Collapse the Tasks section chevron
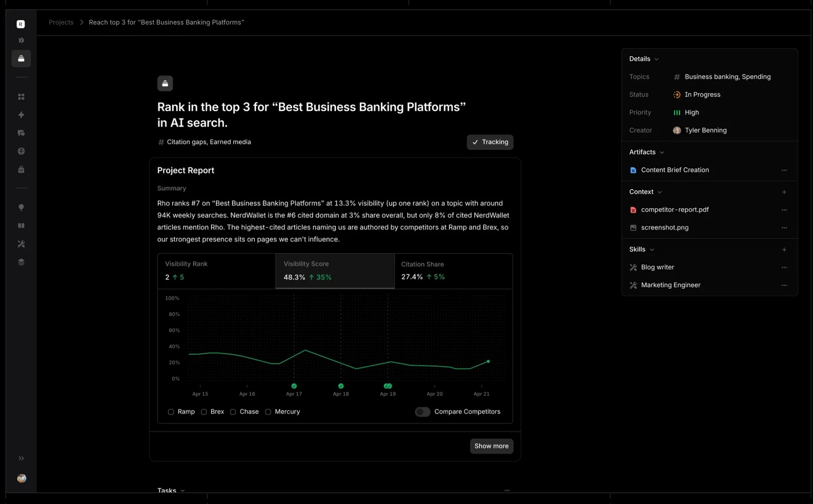This screenshot has height=504, width=813. 182,490
